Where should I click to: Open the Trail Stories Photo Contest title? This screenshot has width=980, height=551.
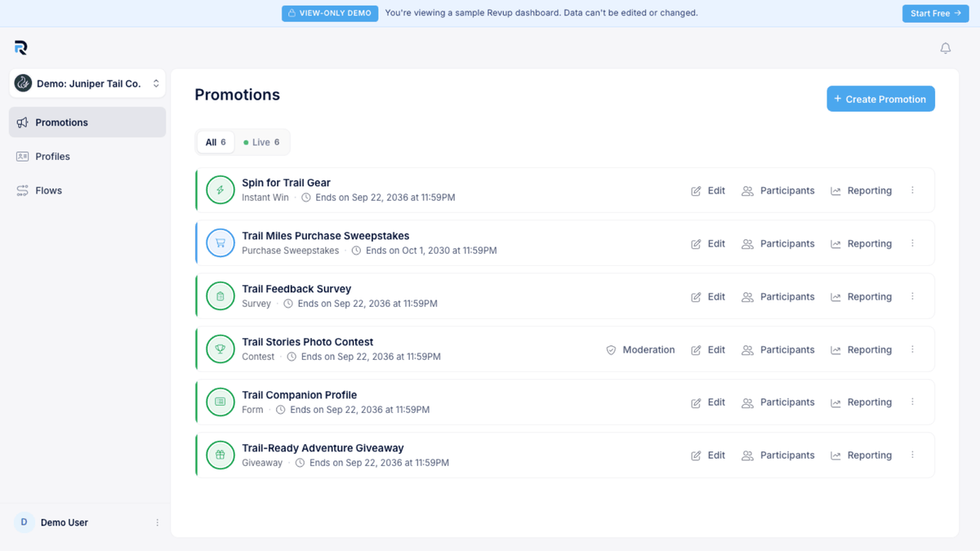[x=308, y=342]
